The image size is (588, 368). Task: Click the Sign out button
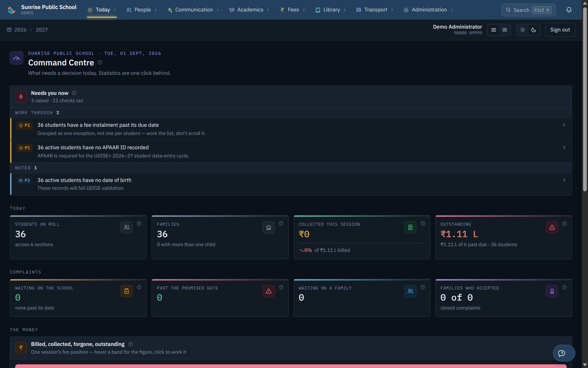click(x=560, y=30)
